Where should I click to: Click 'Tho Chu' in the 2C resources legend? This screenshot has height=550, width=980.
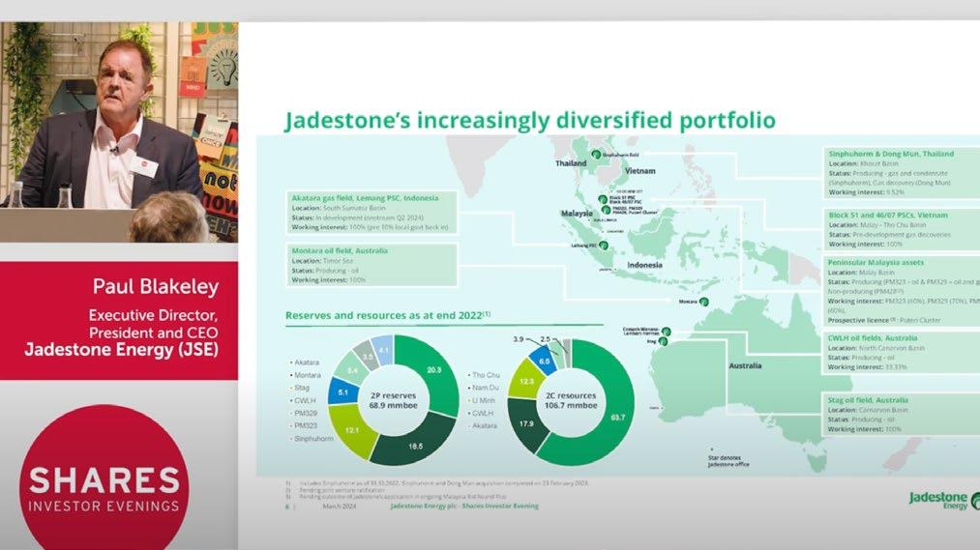click(486, 375)
